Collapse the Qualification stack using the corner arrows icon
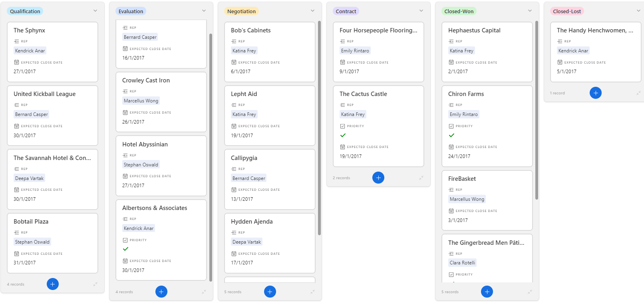 (95, 284)
